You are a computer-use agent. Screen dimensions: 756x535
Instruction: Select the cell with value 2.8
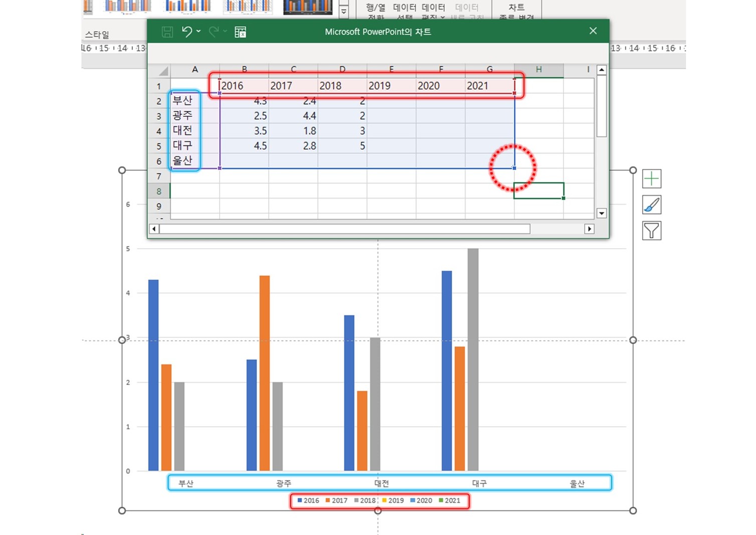(x=293, y=146)
